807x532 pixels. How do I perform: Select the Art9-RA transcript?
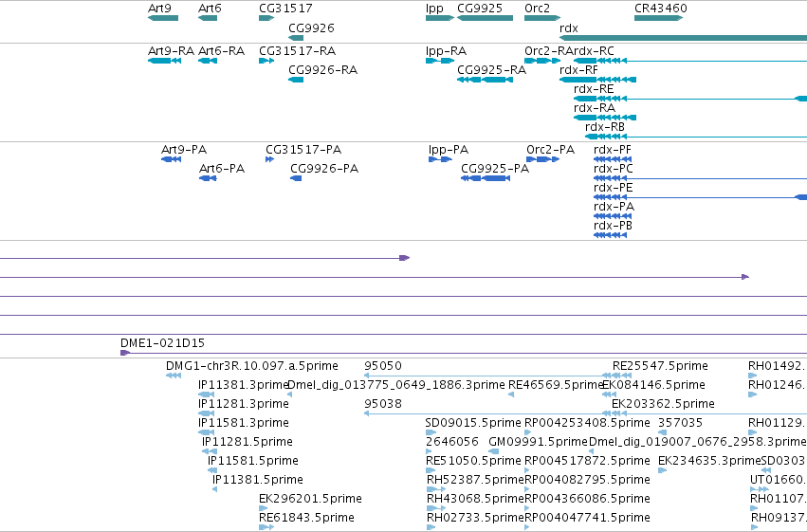[x=164, y=61]
